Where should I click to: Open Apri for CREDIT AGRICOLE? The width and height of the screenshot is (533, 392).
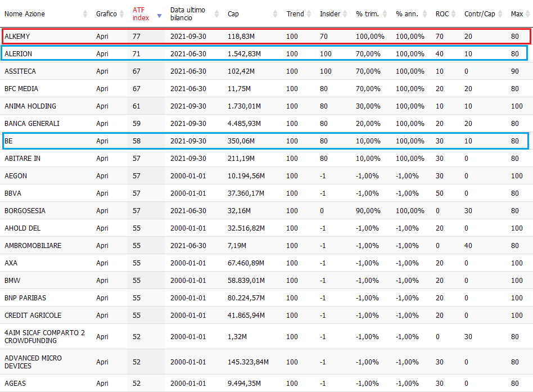[x=102, y=315]
